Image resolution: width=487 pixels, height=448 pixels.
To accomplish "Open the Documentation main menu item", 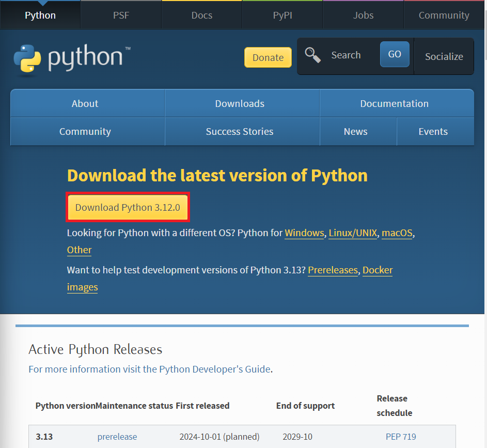I will point(397,103).
